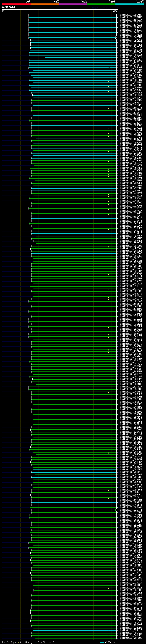Click the 'Large gaps' legend text

pos(10,642)
